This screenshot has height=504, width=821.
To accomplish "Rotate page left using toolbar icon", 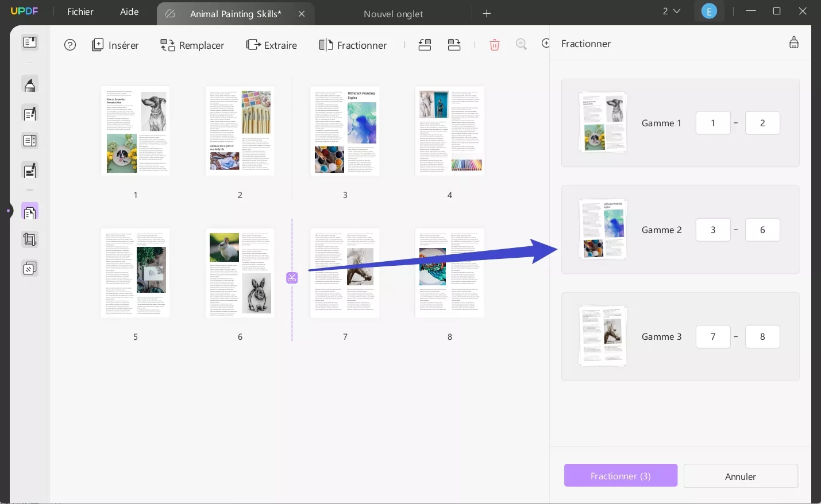I will 425,45.
